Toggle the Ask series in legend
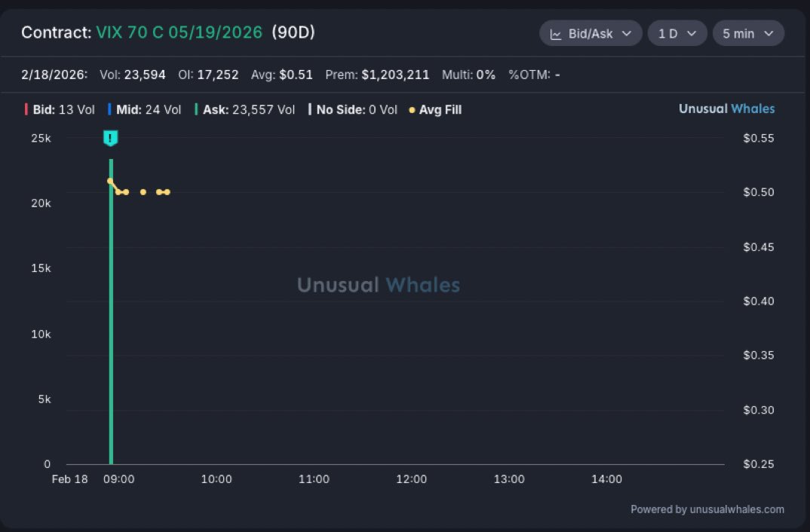Image resolution: width=810 pixels, height=532 pixels. click(244, 109)
